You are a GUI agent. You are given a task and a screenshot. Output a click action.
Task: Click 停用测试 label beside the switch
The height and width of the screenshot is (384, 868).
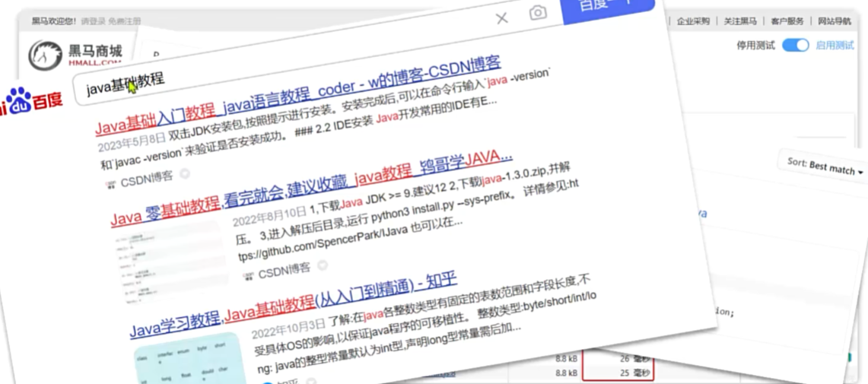click(755, 46)
